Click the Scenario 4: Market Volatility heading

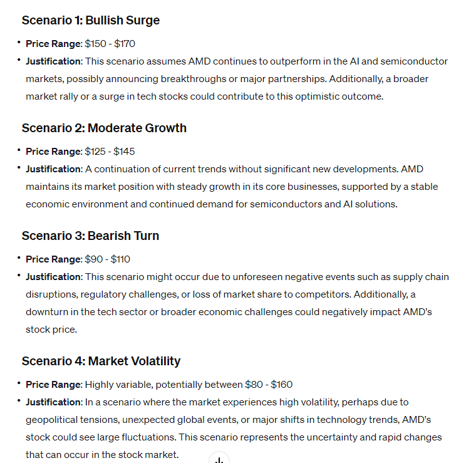pos(101,361)
